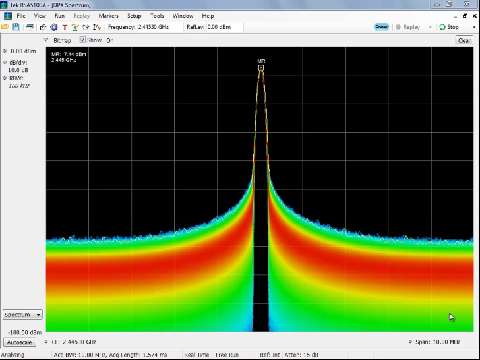The height and width of the screenshot is (360, 480).
Task: Expand the dB/div setting arrow
Action: pyautogui.click(x=5, y=63)
